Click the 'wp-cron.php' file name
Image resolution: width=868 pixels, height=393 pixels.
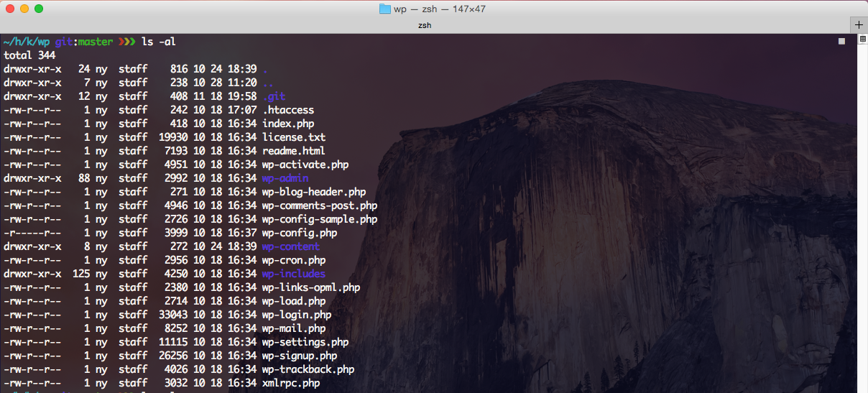click(294, 260)
